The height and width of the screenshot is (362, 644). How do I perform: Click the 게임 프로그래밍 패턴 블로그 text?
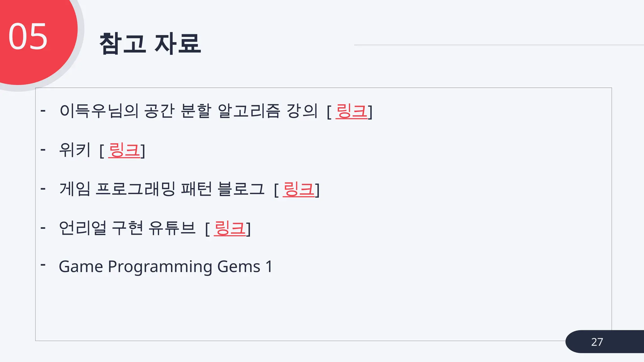[x=162, y=189]
